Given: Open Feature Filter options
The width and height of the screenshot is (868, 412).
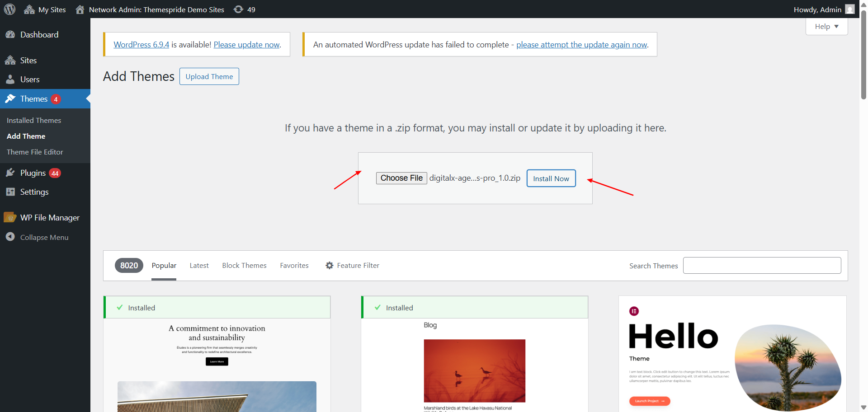Looking at the screenshot, I should pyautogui.click(x=352, y=266).
